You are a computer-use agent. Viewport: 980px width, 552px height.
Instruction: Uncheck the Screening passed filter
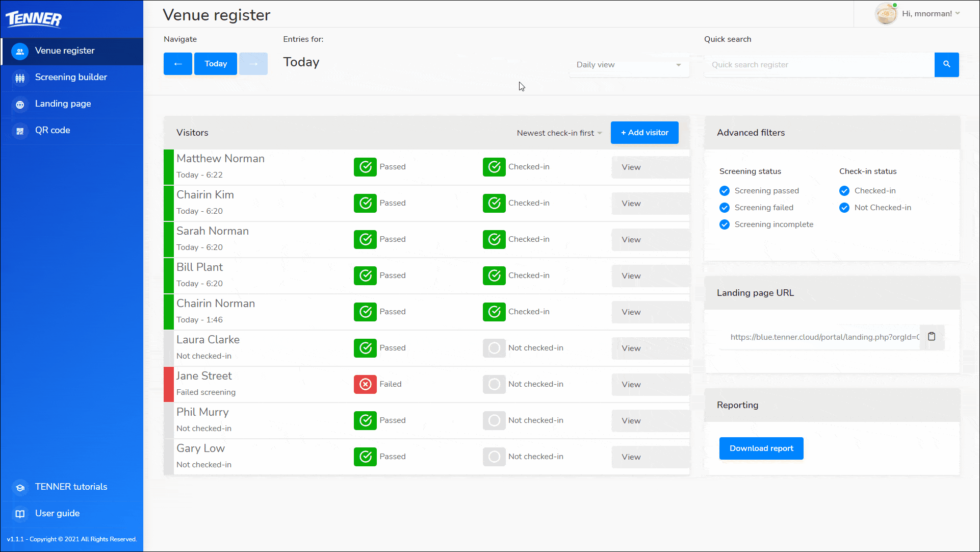point(725,191)
